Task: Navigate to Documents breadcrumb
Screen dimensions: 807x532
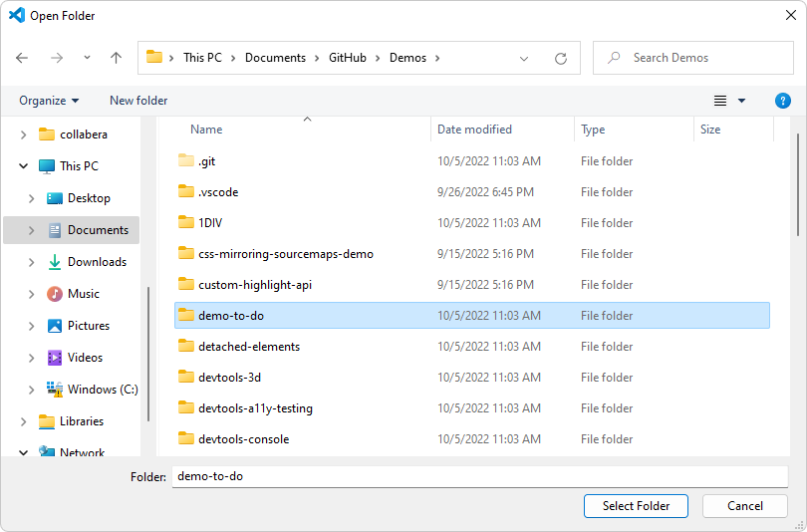Action: (275, 58)
